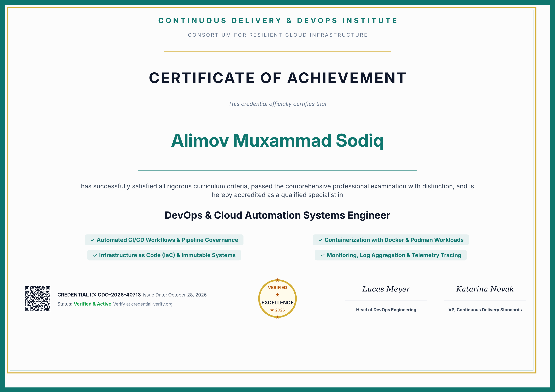
Task: Select the Infrastructure as Code (IaC) badge
Action: click(164, 255)
